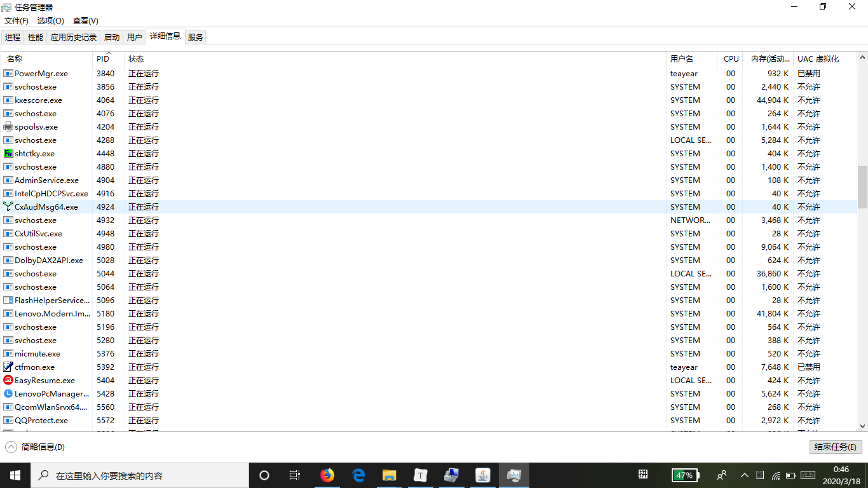Click the CxAudMsg64.exe process icon
This screenshot has height=488, width=868.
[8, 207]
